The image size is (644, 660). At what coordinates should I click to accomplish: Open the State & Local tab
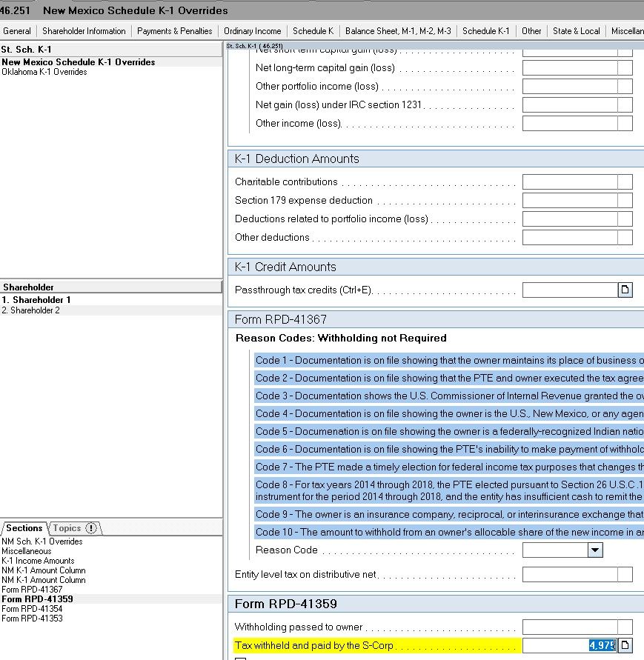577,31
